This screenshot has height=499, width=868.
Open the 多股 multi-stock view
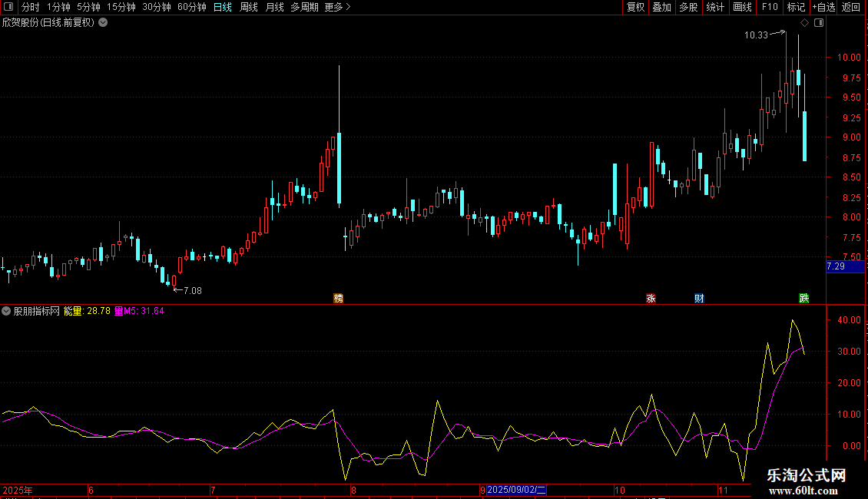689,7
